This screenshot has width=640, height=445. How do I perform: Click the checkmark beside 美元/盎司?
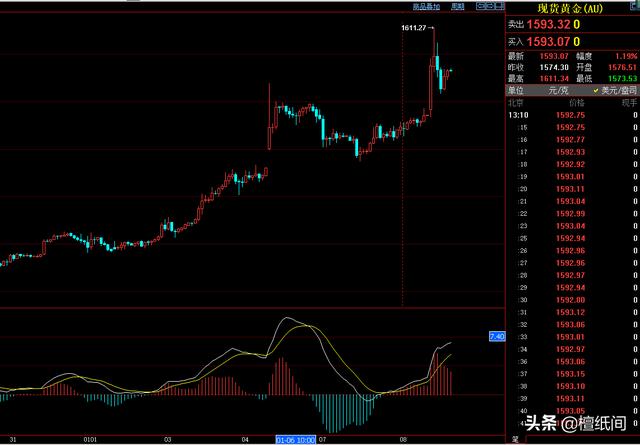pos(596,90)
